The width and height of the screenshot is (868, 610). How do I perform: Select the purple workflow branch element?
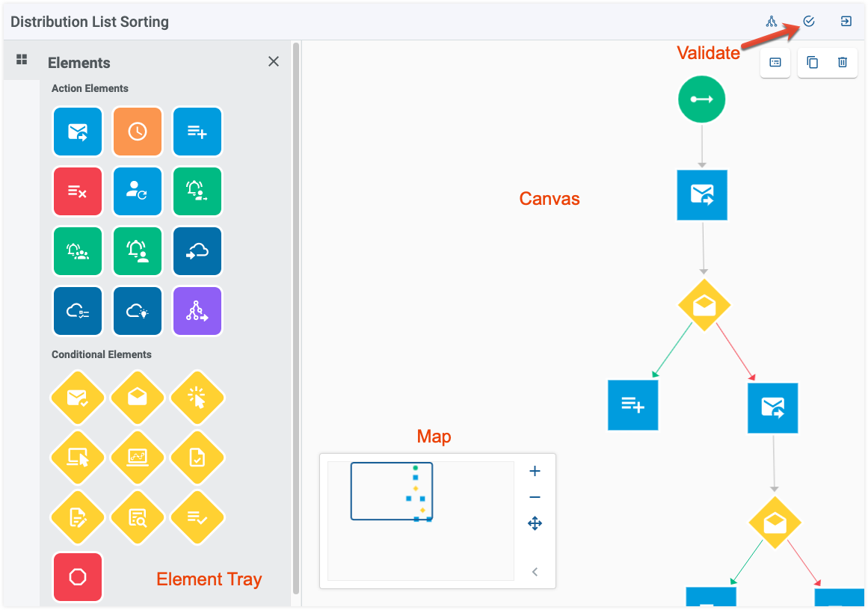(x=197, y=310)
